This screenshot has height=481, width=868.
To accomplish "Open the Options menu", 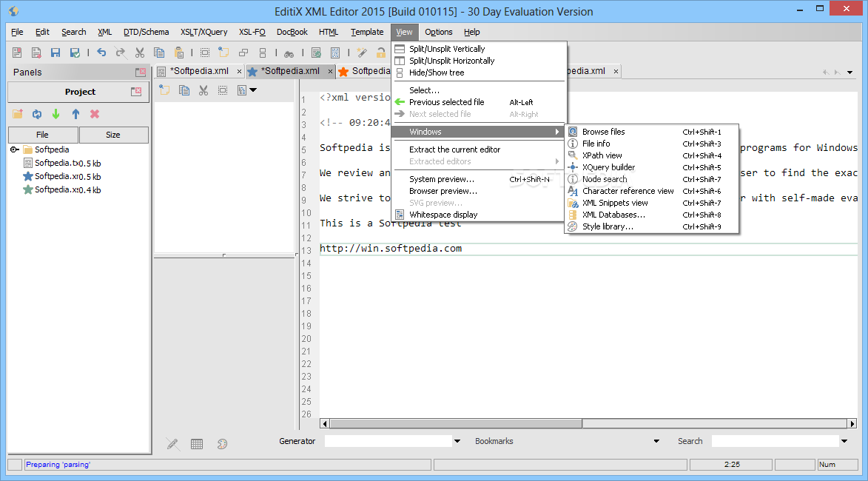I will (438, 32).
